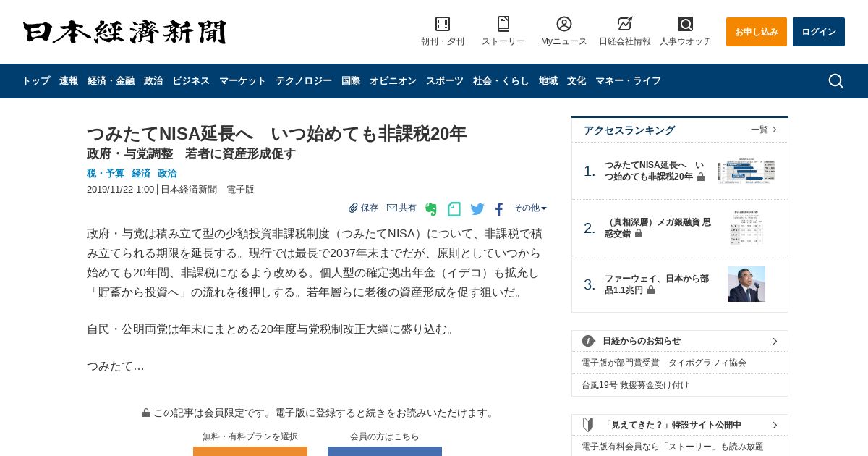The width and height of the screenshot is (868, 456).
Task: Open ranking item 2 メガ銀融資 思惑交錯
Action: [658, 228]
